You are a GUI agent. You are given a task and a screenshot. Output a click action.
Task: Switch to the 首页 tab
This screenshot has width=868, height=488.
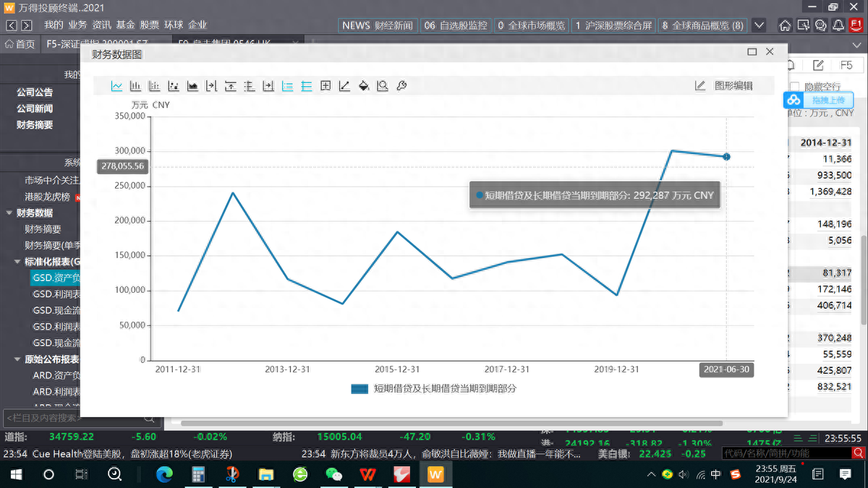(x=20, y=44)
